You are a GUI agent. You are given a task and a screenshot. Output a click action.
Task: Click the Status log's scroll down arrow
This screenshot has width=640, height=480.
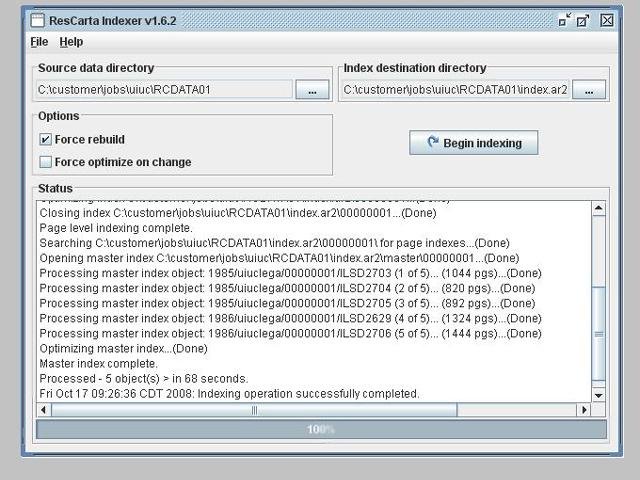599,395
